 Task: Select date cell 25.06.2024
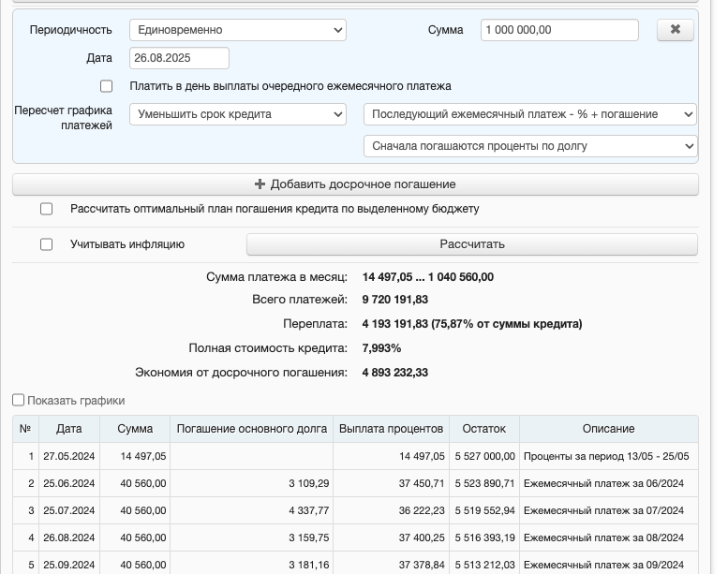tap(69, 483)
